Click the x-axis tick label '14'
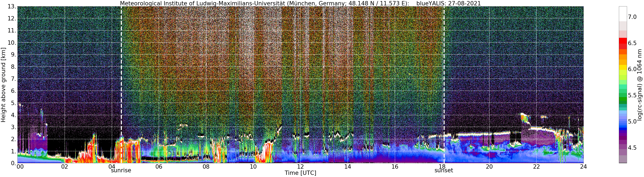Screen dimensions: 644x177 (347, 166)
